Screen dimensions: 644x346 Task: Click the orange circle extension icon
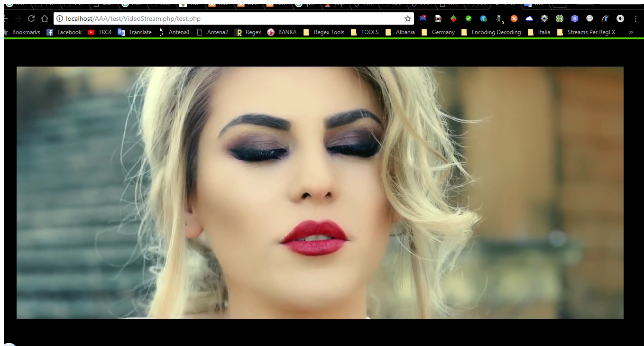point(514,18)
